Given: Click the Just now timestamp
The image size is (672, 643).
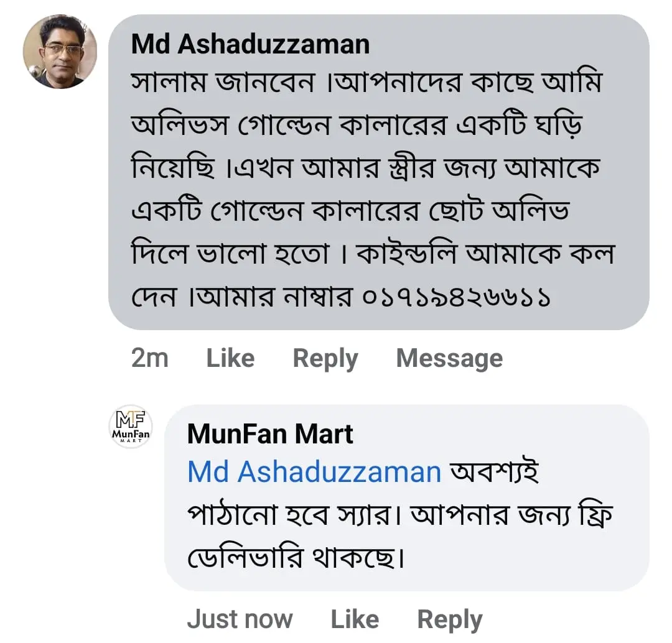Looking at the screenshot, I should pos(240,619).
